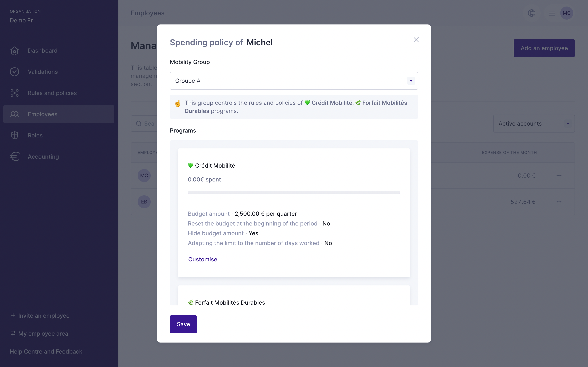
Task: Click the Customise link for Crédit Mobilité
Action: click(x=203, y=260)
